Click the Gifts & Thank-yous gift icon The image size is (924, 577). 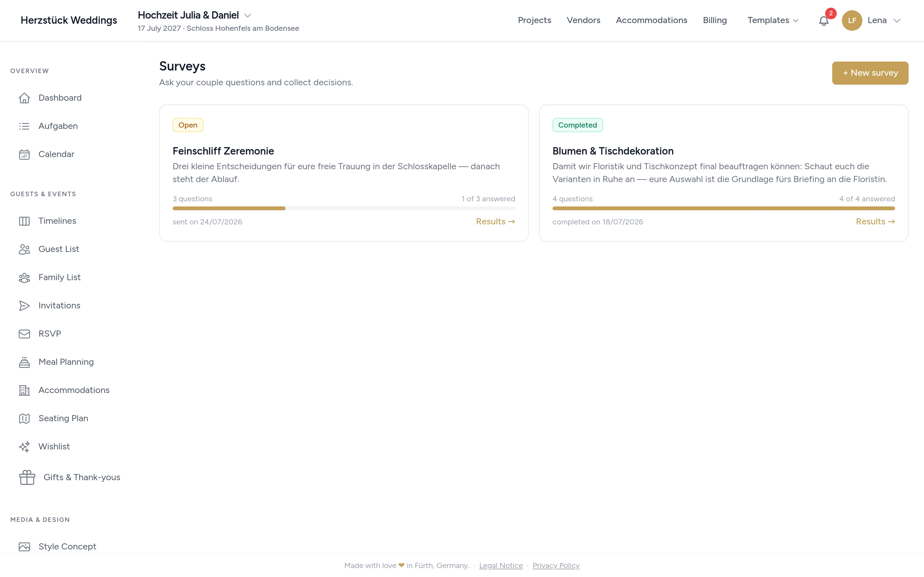[x=27, y=477]
